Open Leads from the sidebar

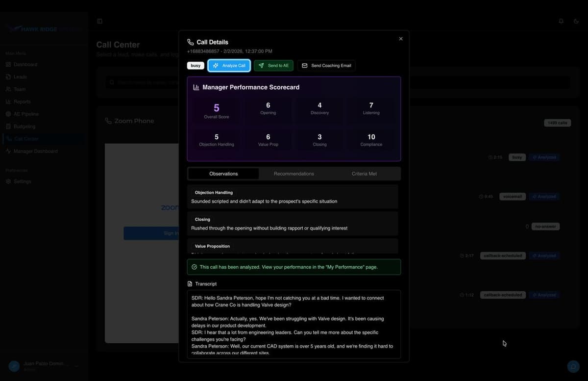pyautogui.click(x=8, y=76)
